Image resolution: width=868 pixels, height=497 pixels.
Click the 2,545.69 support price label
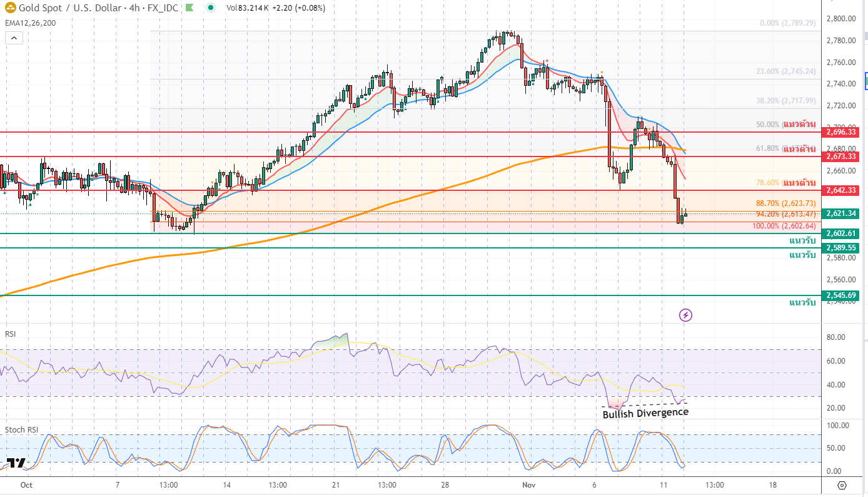click(841, 295)
